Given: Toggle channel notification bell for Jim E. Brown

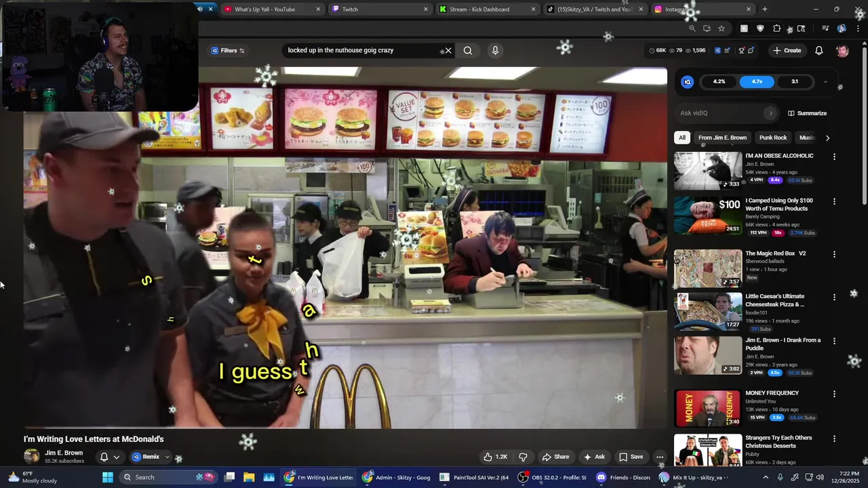Looking at the screenshot, I should [104, 457].
